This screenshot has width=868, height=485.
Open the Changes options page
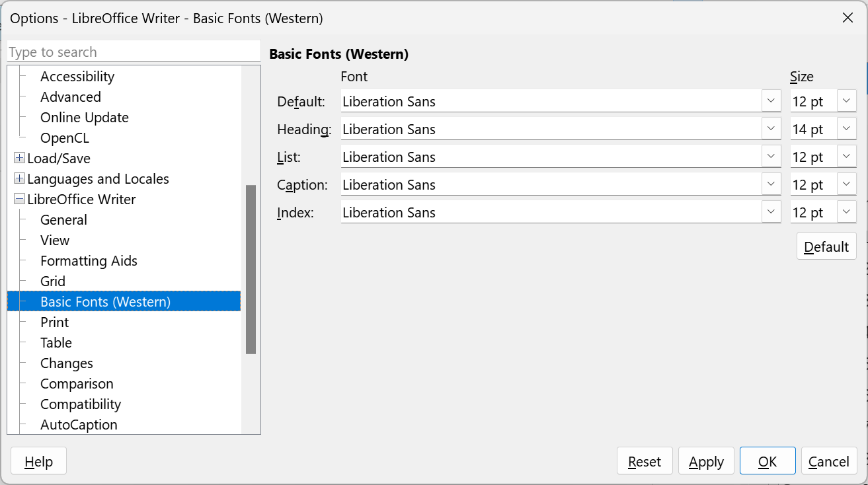coord(67,363)
